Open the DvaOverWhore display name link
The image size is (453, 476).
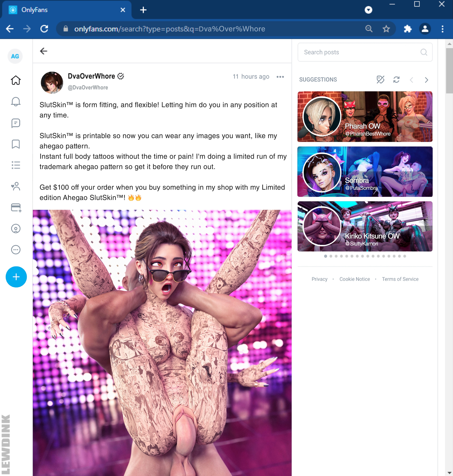(x=91, y=76)
